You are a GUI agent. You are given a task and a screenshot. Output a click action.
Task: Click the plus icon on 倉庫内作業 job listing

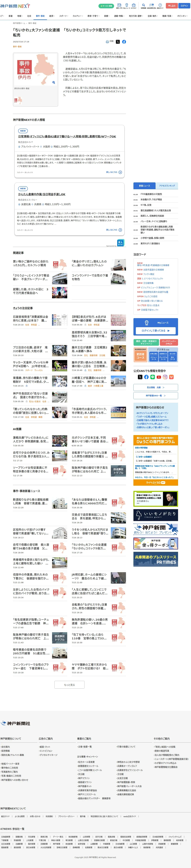pyautogui.click(x=120, y=230)
